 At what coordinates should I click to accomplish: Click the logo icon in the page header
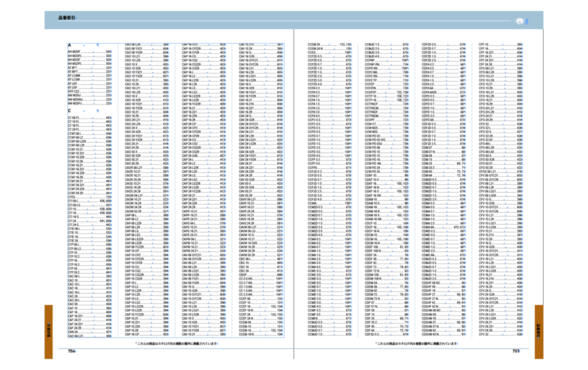[519, 21]
